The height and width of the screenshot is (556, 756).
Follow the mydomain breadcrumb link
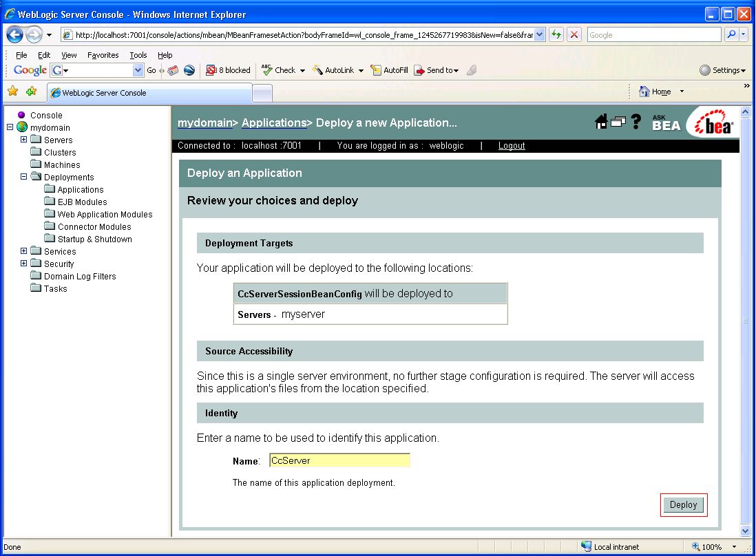pyautogui.click(x=205, y=123)
